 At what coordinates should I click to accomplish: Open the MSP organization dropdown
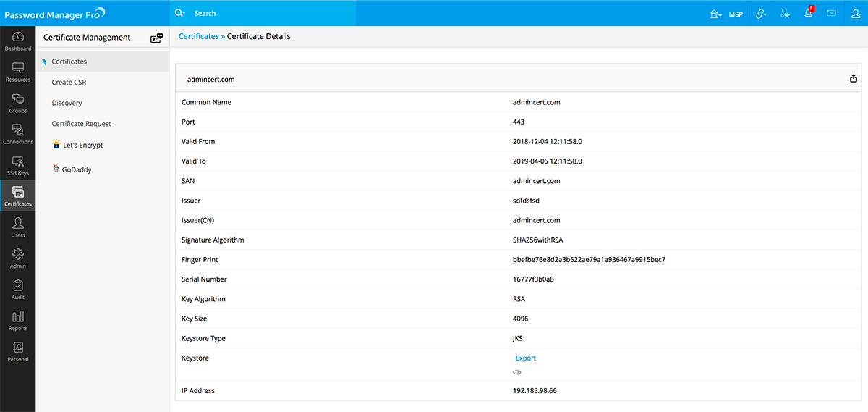716,14
